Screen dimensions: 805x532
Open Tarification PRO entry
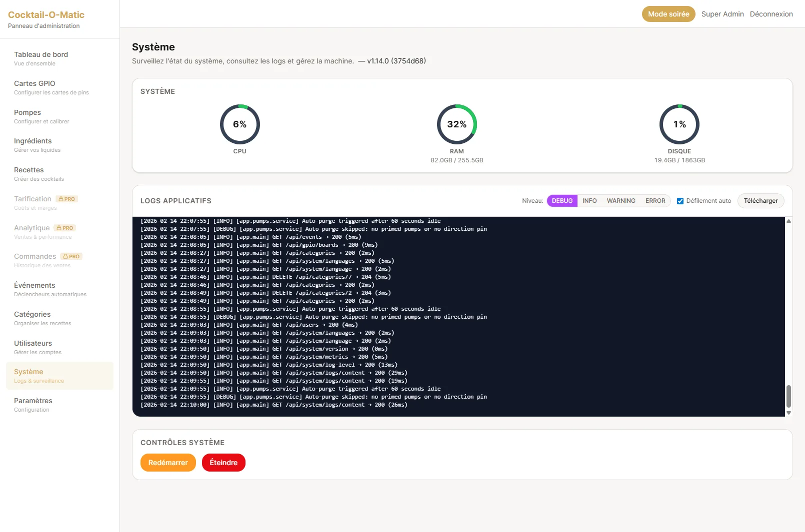click(x=59, y=203)
